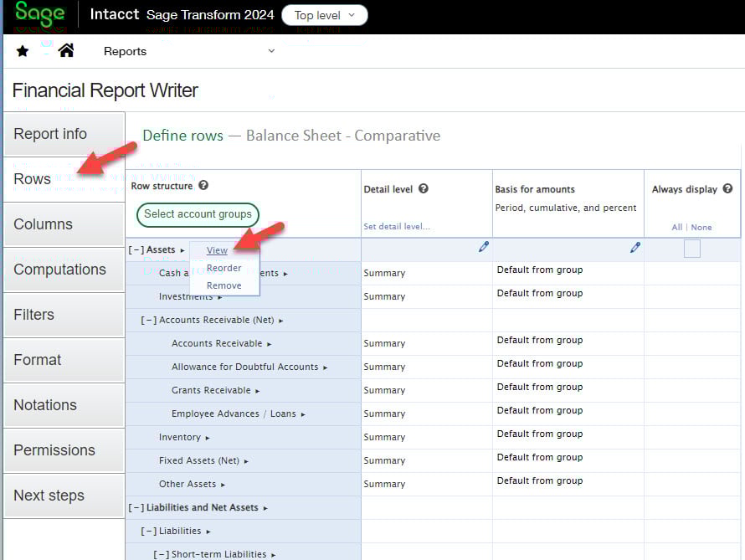Screen dimensions: 745x560
Task: Collapse the Accounts Receivable (Net) group
Action: coord(149,320)
